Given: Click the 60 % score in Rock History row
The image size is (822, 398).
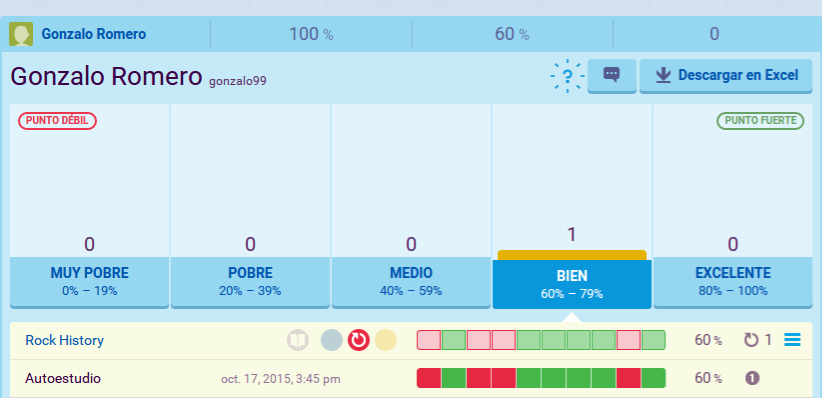Looking at the screenshot, I should 708,340.
